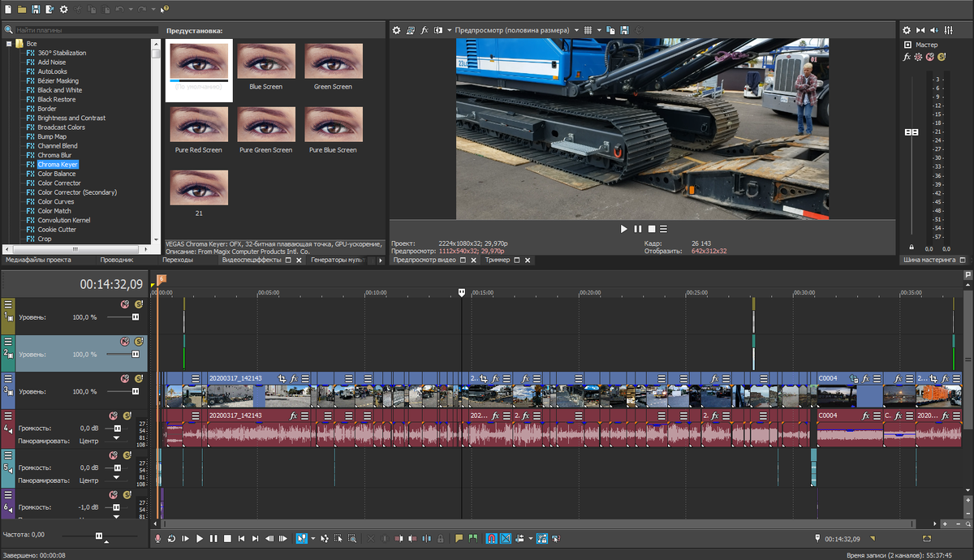Open the 'Медиафайлы проекта' tab
974x560 pixels.
point(38,261)
